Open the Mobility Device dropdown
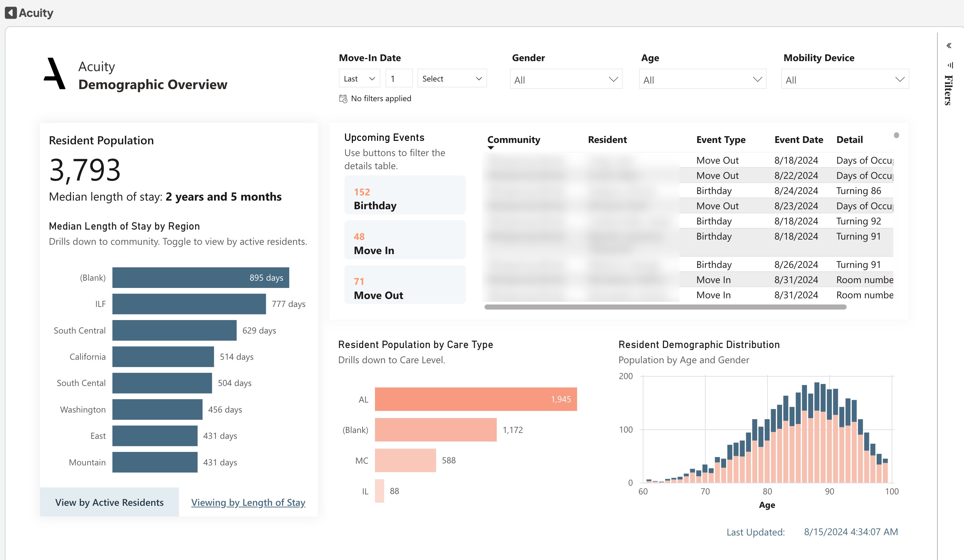This screenshot has width=964, height=560. click(x=845, y=79)
